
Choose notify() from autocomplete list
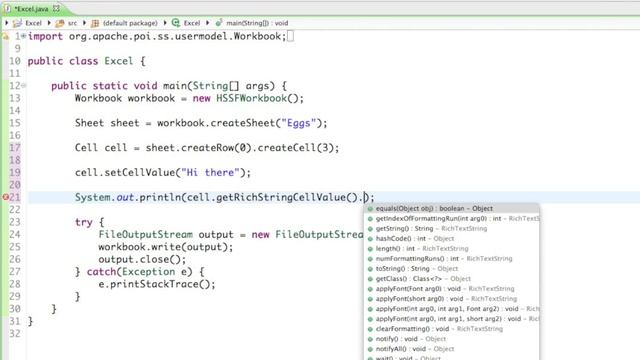click(451, 339)
